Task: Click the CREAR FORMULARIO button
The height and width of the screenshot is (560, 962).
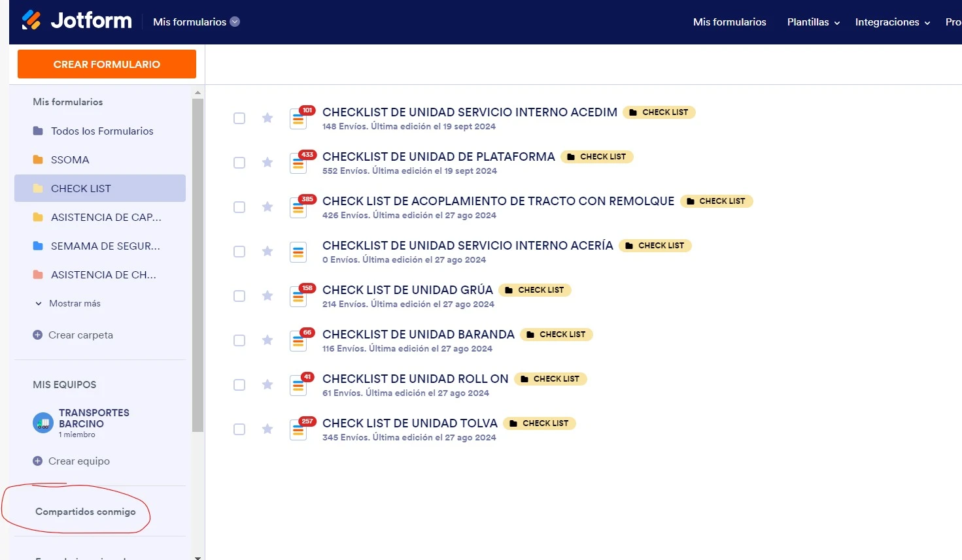Action: click(x=107, y=64)
